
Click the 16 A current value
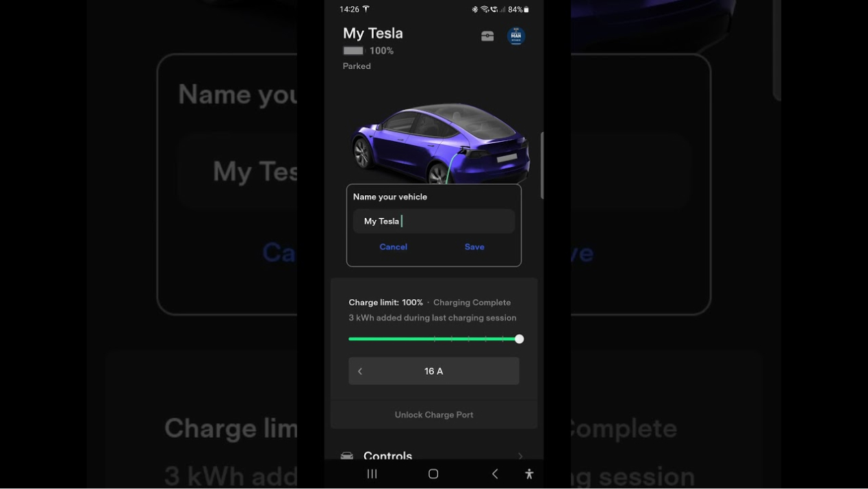tap(434, 371)
